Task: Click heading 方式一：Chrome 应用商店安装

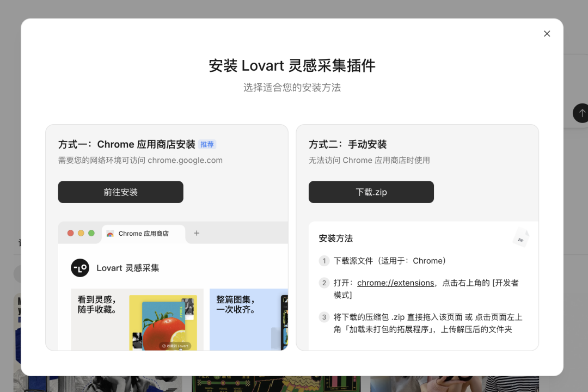Action: tap(127, 144)
